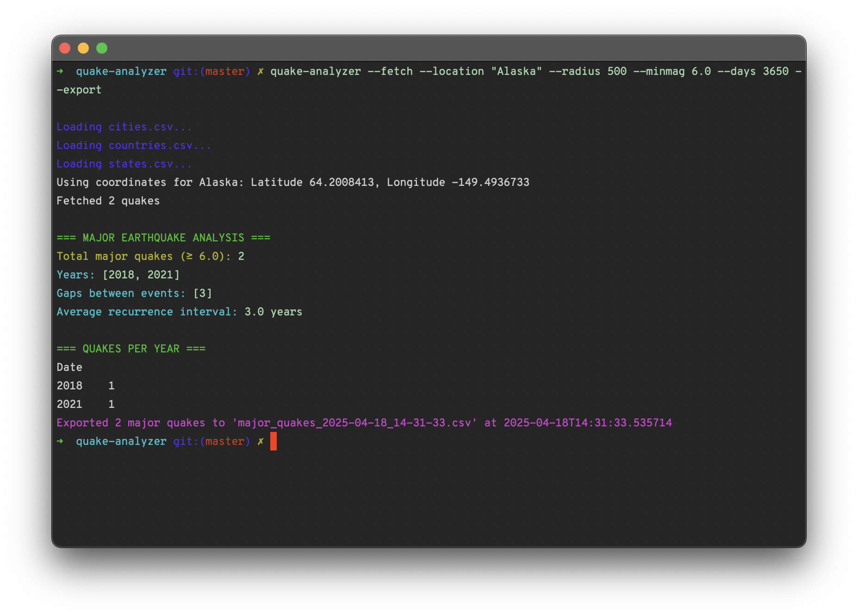
Task: Click the green fullscreen traffic light
Action: pyautogui.click(x=101, y=48)
